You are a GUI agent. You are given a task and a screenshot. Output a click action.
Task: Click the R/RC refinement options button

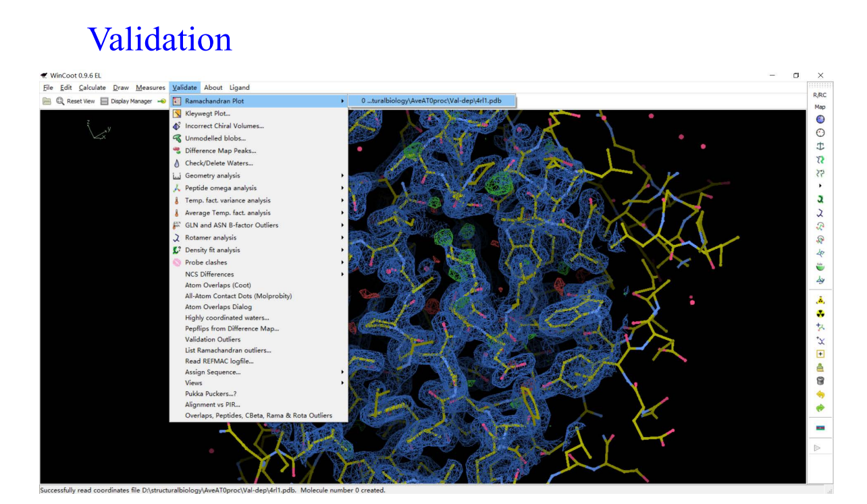tap(820, 95)
